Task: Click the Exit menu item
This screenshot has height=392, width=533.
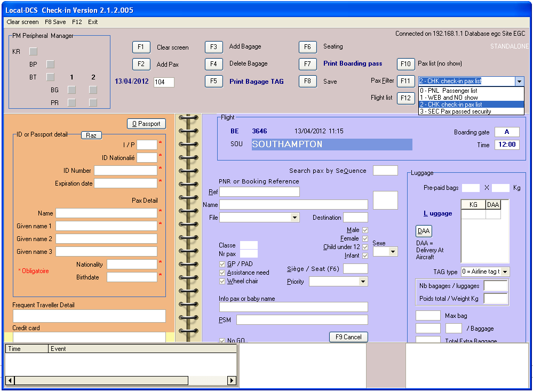Action: (93, 22)
